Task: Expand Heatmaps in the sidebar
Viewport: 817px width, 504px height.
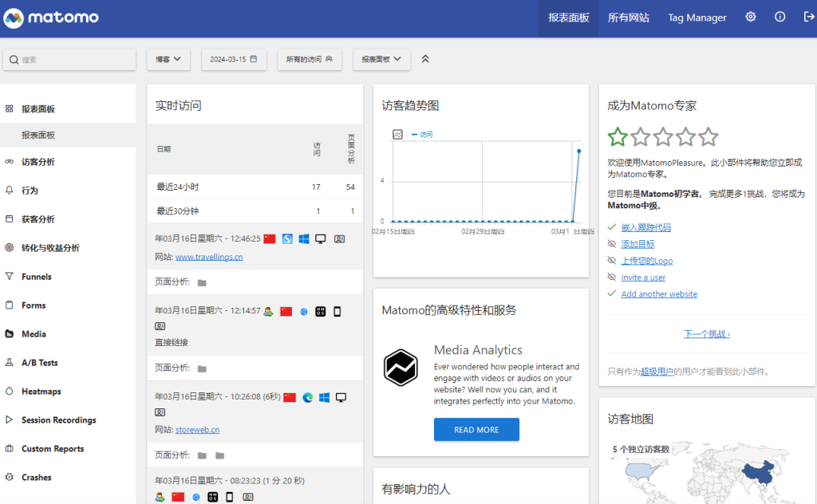Action: (41, 392)
